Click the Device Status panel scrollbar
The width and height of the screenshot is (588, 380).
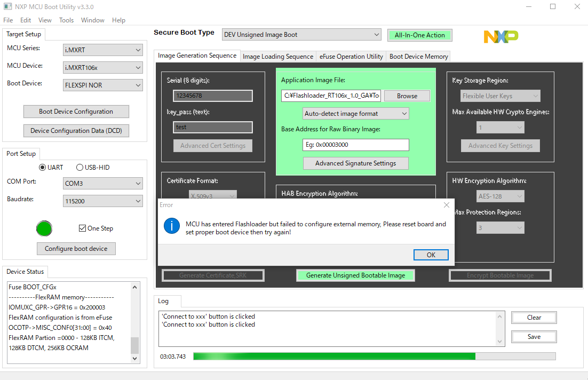(x=134, y=320)
